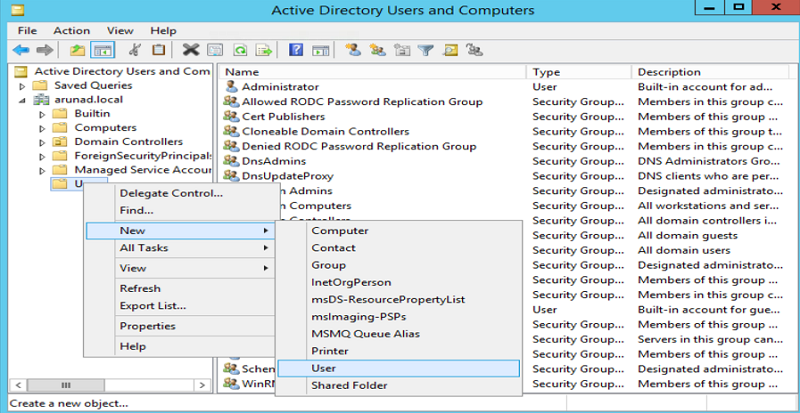Open the All Tasks submenu
The image size is (800, 413).
[179, 248]
